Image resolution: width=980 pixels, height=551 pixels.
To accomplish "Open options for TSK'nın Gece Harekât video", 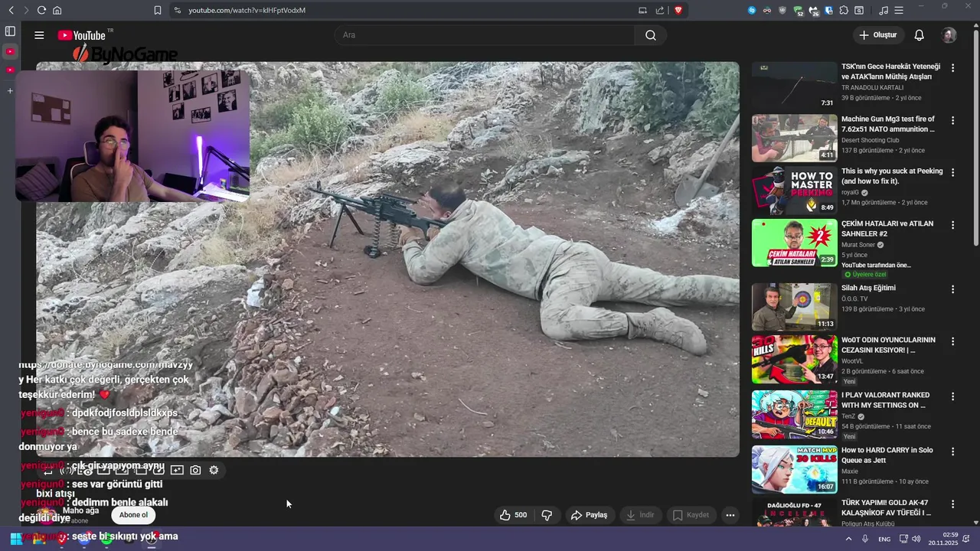I will (952, 68).
